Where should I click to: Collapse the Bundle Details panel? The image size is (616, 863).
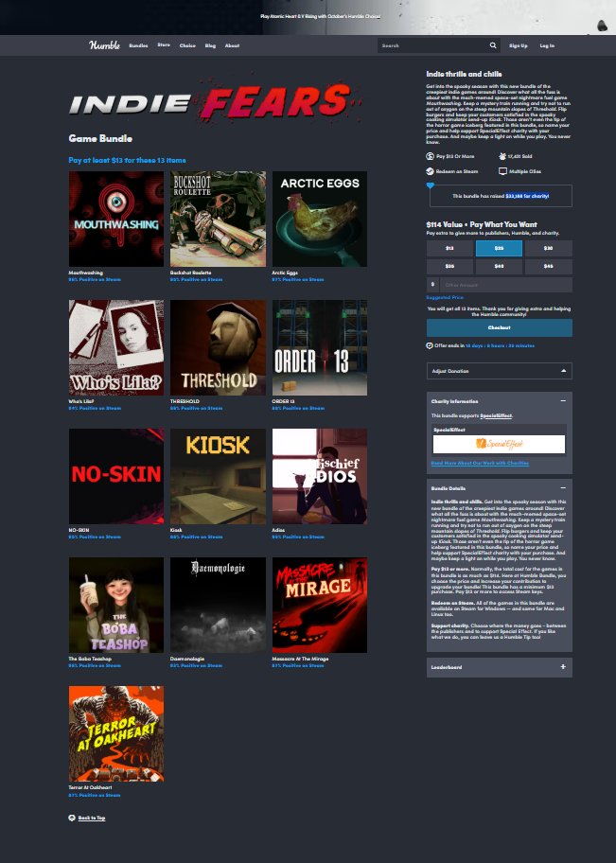click(x=563, y=487)
